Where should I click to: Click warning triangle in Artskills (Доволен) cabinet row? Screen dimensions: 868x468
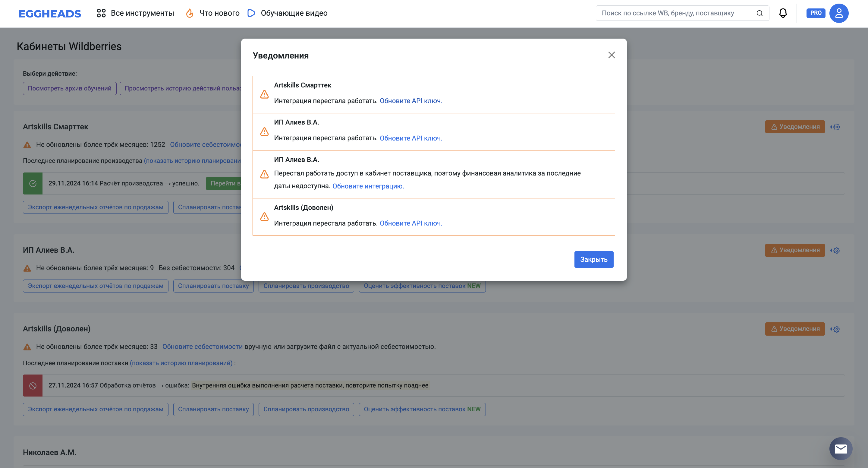click(x=27, y=347)
